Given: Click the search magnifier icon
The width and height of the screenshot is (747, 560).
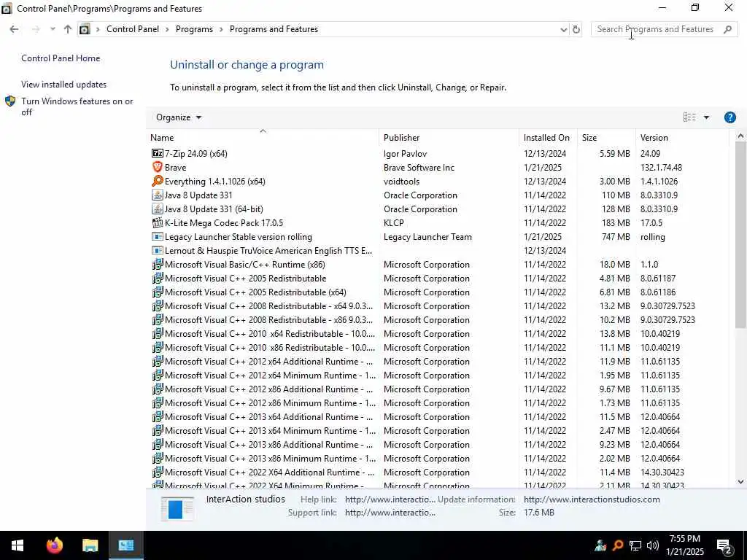Looking at the screenshot, I should pos(727,29).
